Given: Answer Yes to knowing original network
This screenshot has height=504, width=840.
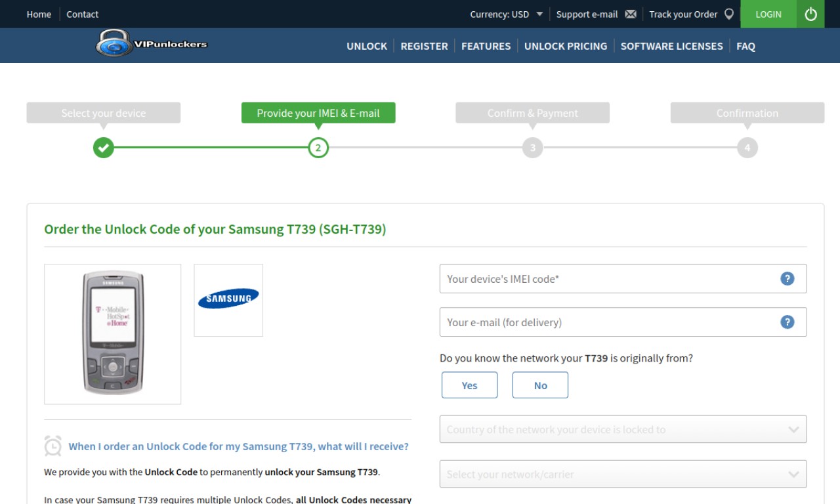Looking at the screenshot, I should coord(470,385).
